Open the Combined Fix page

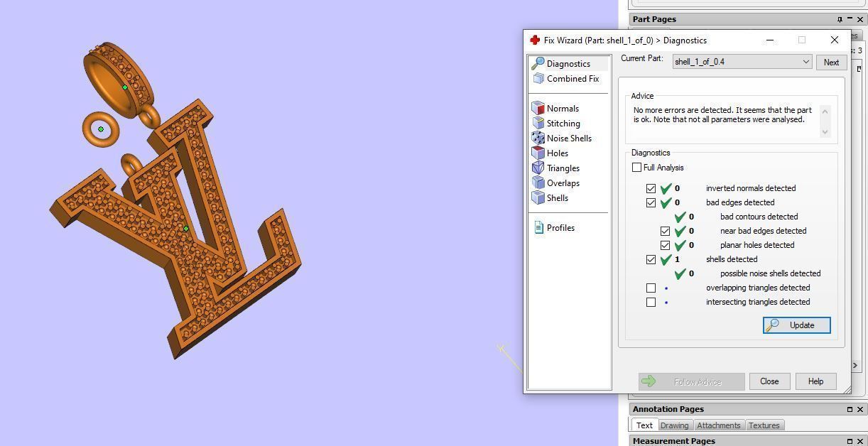(x=573, y=79)
